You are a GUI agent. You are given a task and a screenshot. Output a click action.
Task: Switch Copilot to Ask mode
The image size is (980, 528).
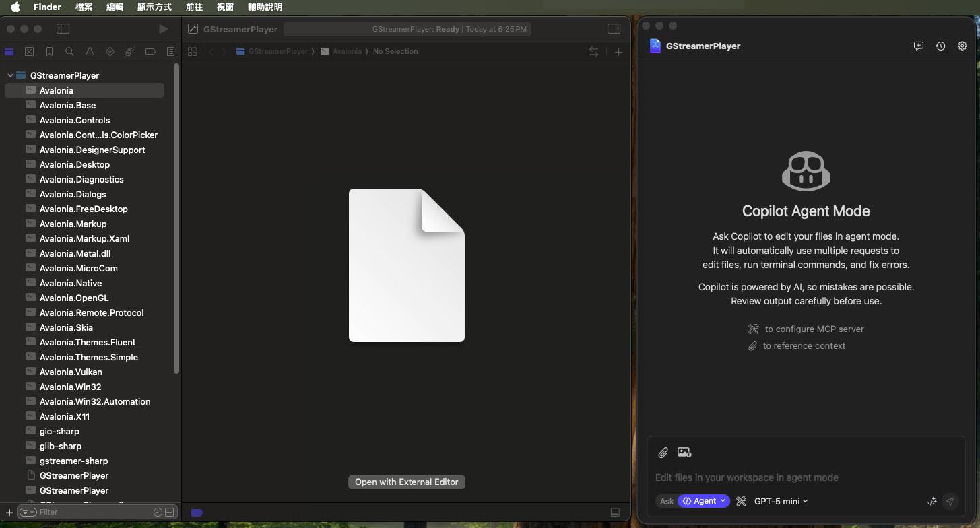coord(667,501)
